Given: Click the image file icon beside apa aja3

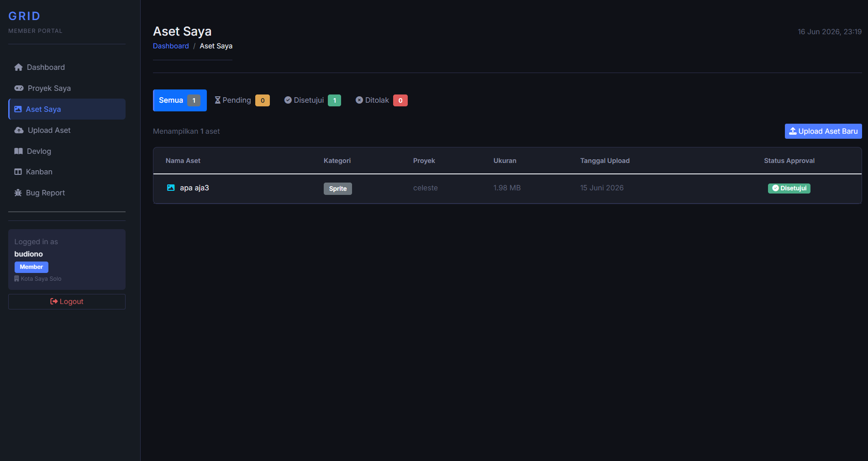Looking at the screenshot, I should (171, 188).
